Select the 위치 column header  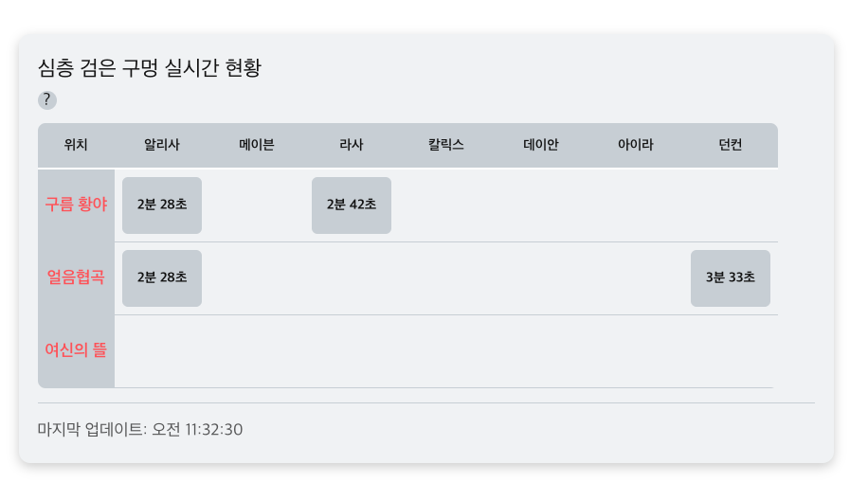[76, 145]
